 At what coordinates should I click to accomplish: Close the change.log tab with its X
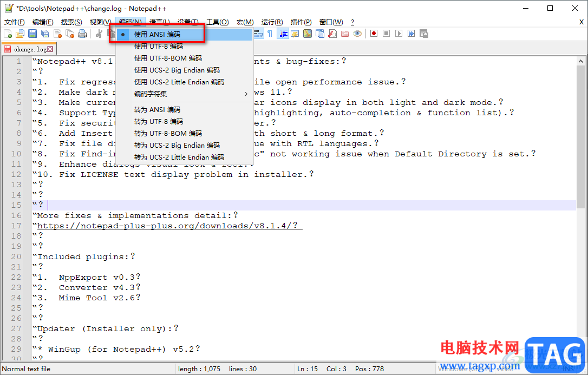[50, 49]
